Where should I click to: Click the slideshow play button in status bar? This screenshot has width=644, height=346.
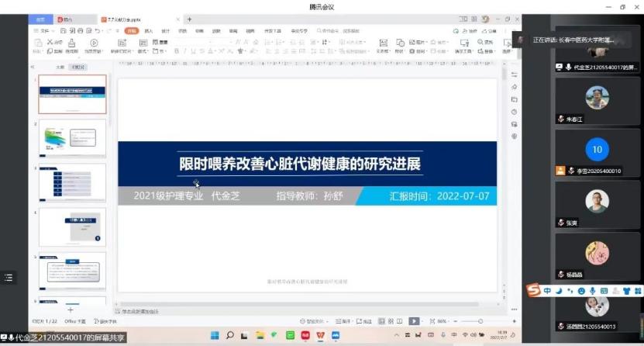[414, 320]
